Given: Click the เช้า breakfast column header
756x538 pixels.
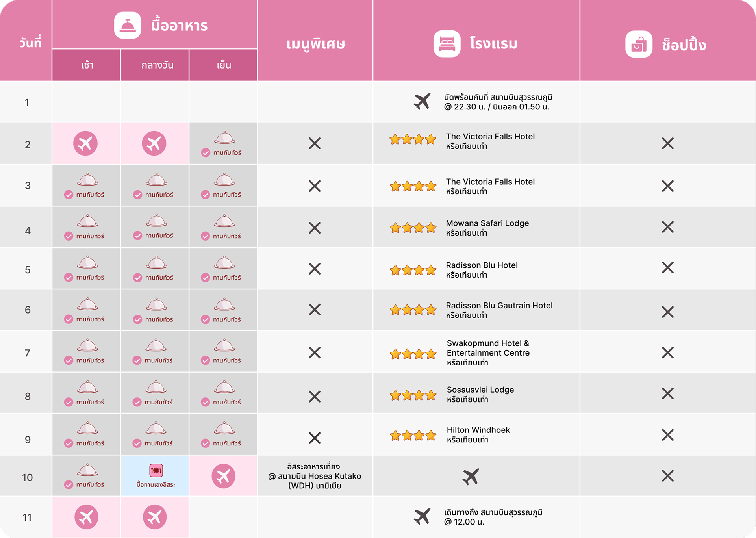Looking at the screenshot, I should 87,65.
